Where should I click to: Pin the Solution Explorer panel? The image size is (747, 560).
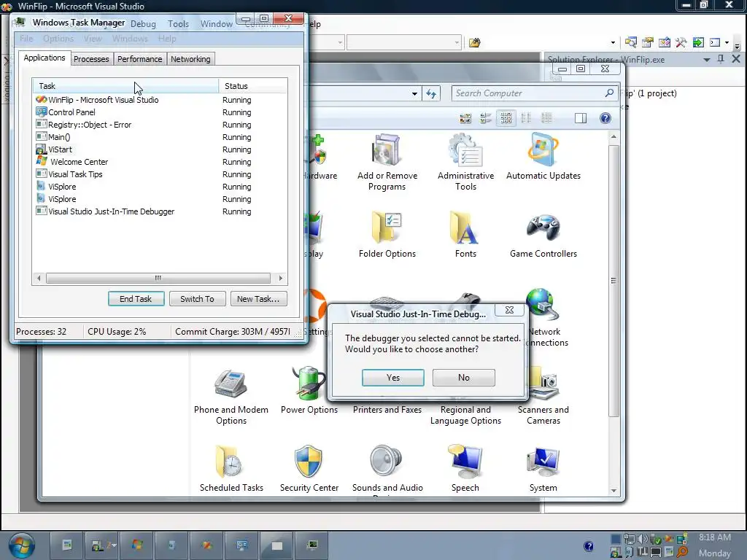tap(721, 58)
